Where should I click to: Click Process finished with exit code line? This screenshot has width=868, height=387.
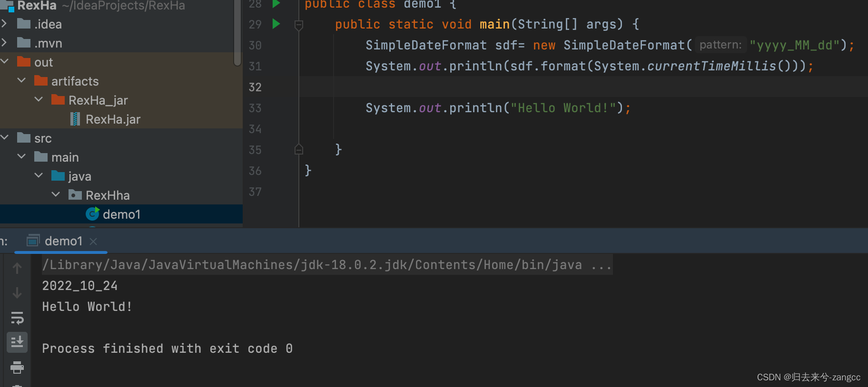tap(168, 348)
